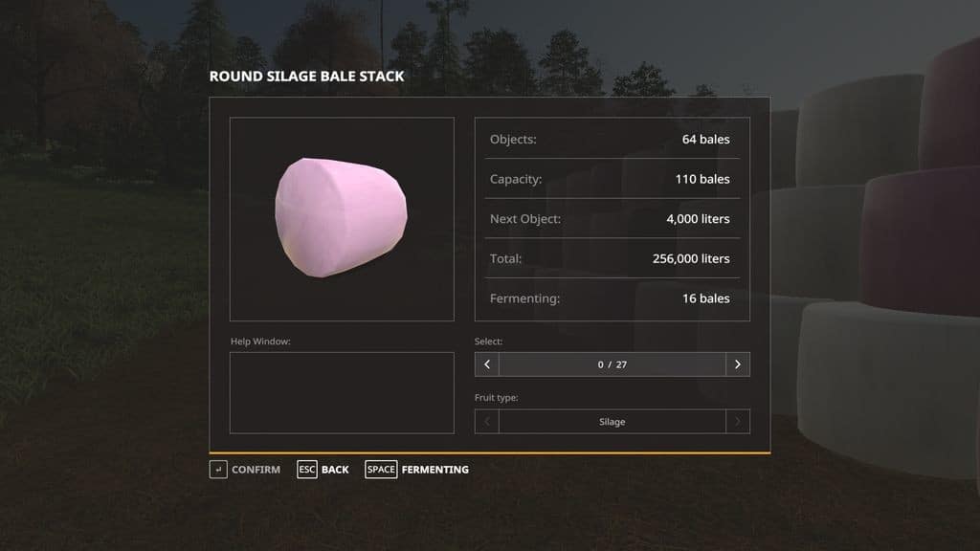Switch to next Fruit type with right arrow
This screenshot has width=980, height=551.
click(x=737, y=422)
